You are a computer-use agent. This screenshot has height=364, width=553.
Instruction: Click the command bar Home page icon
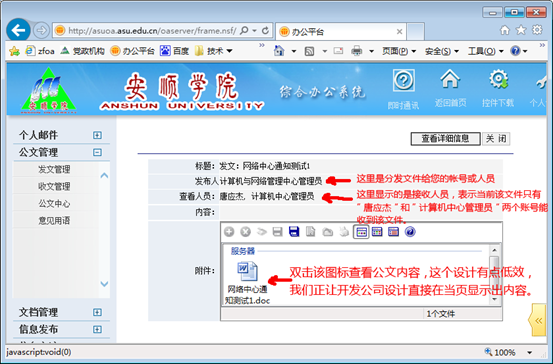(279, 51)
